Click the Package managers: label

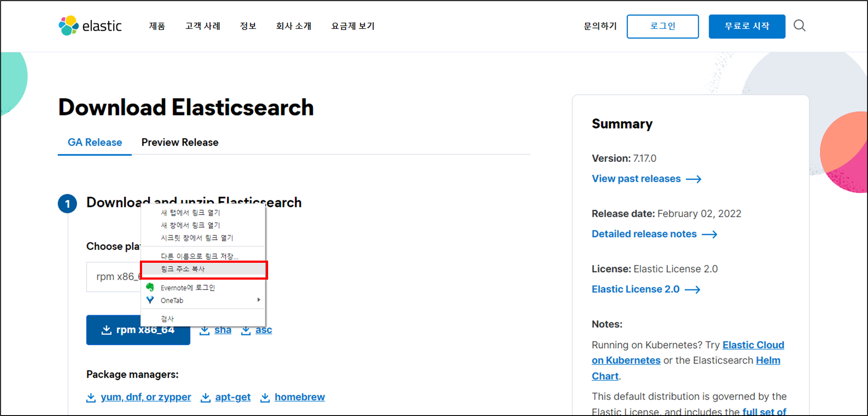click(132, 374)
